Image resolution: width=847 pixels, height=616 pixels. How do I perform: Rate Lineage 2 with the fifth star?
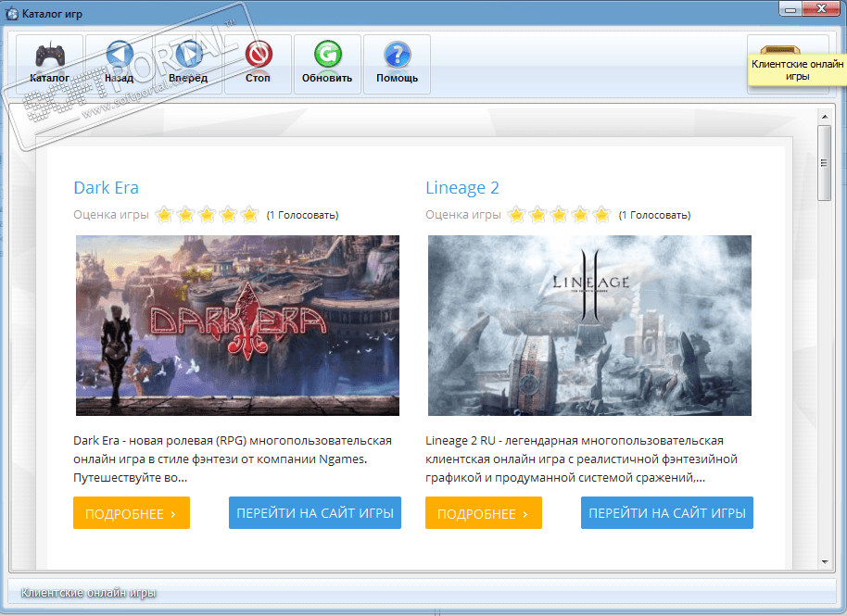[x=601, y=215]
